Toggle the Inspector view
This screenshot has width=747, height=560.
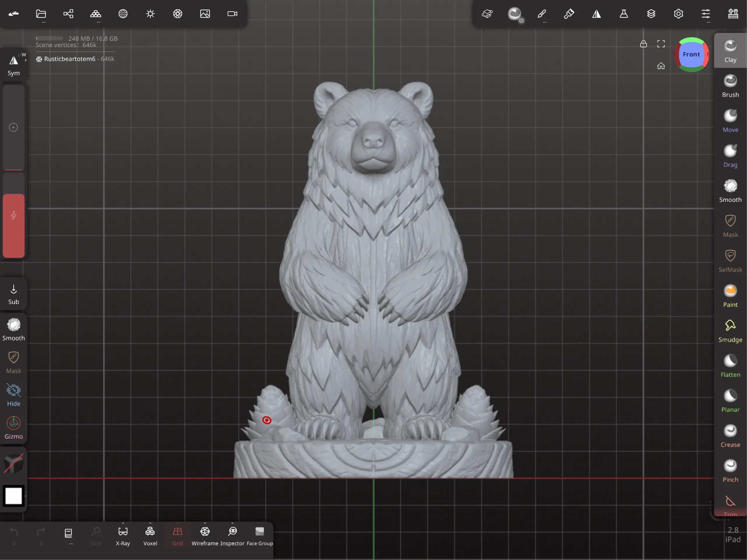[232, 536]
